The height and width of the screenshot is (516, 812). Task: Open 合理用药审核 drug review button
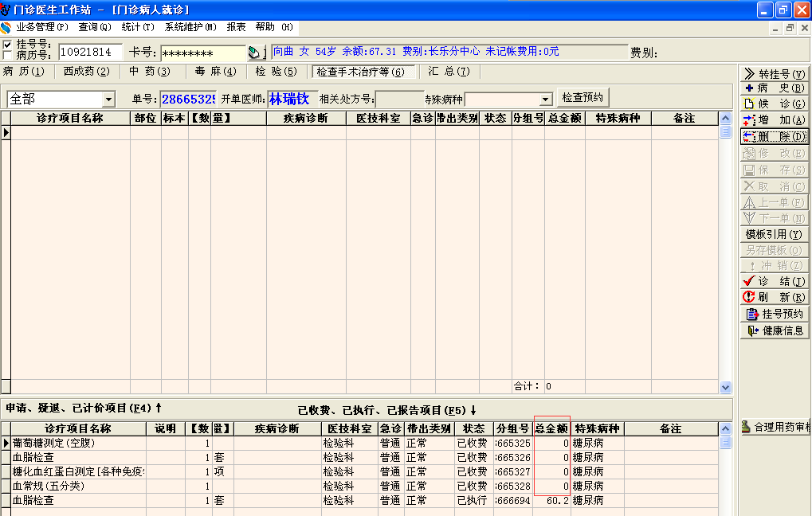(776, 427)
